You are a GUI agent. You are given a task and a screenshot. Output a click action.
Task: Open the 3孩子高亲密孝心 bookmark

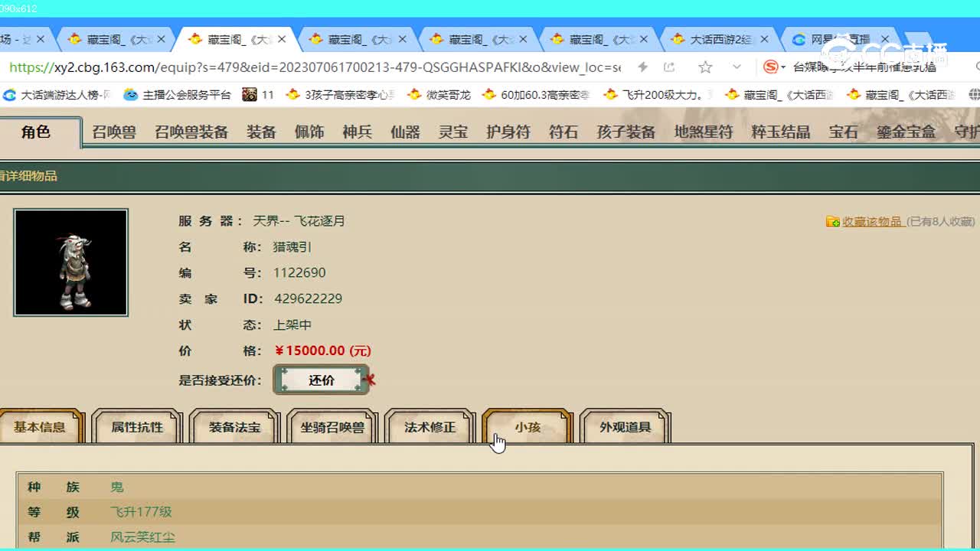[341, 95]
